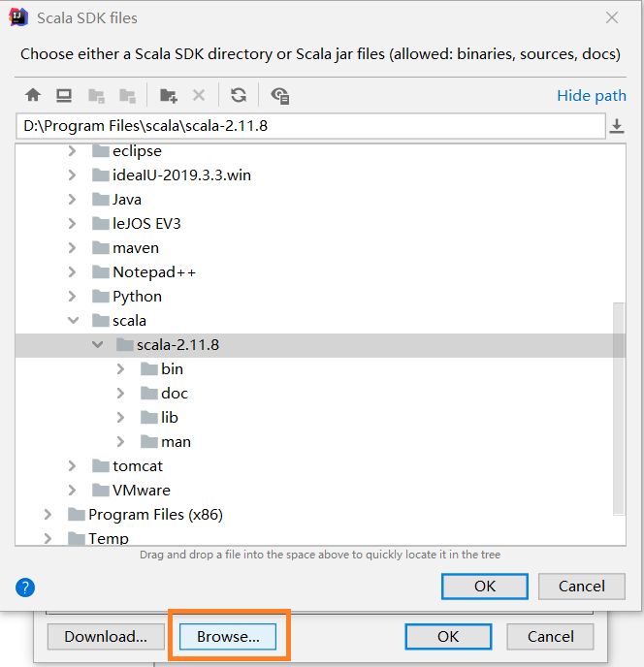This screenshot has height=667, width=644.
Task: Click OK in the background dialog
Action: [x=448, y=637]
